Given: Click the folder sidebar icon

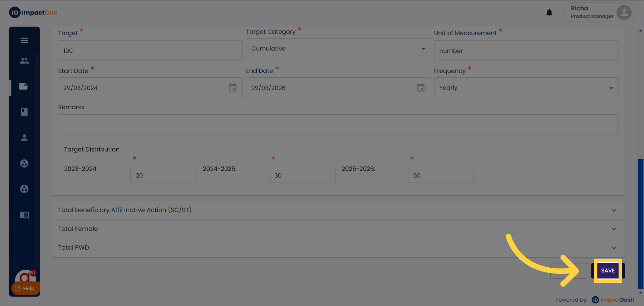Looking at the screenshot, I should (23, 86).
